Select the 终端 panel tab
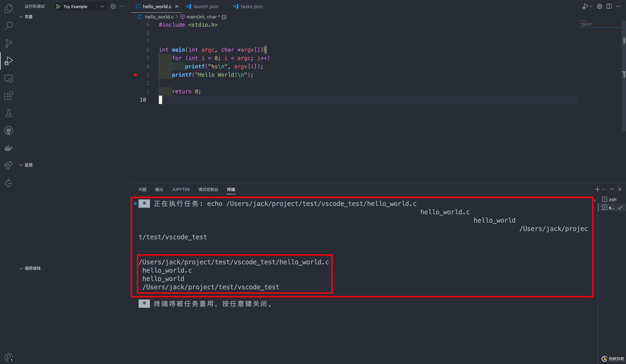 click(231, 189)
